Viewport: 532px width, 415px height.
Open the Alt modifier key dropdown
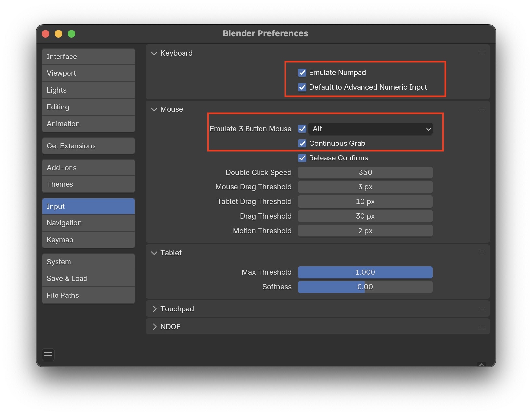(x=370, y=129)
